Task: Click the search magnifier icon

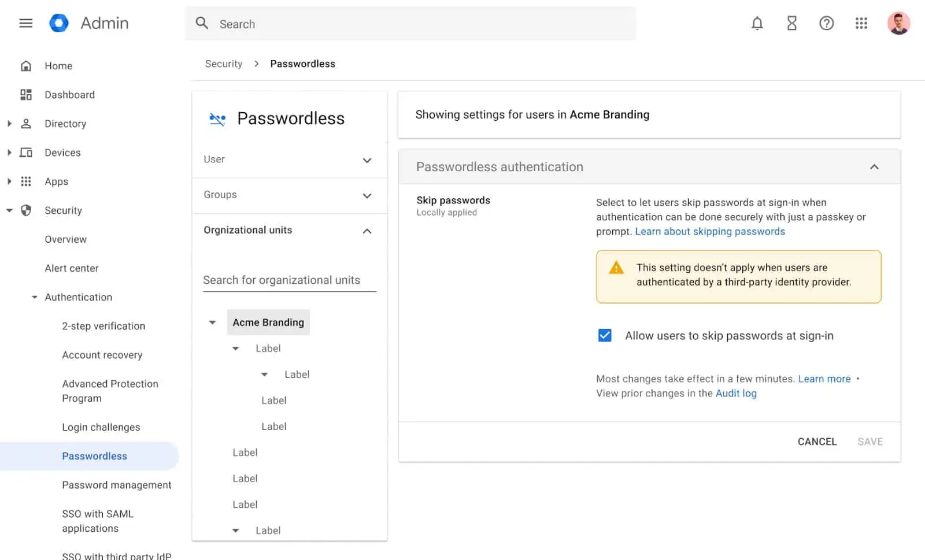Action: [202, 23]
